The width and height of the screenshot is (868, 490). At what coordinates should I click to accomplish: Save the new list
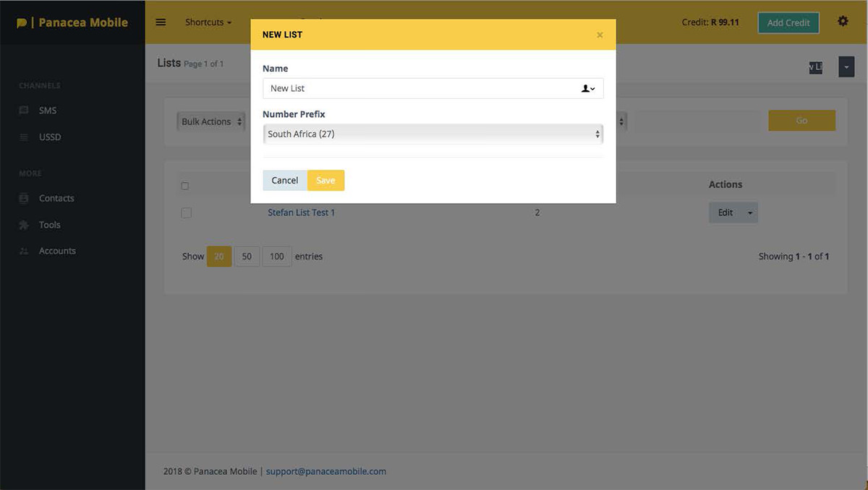[x=325, y=181]
